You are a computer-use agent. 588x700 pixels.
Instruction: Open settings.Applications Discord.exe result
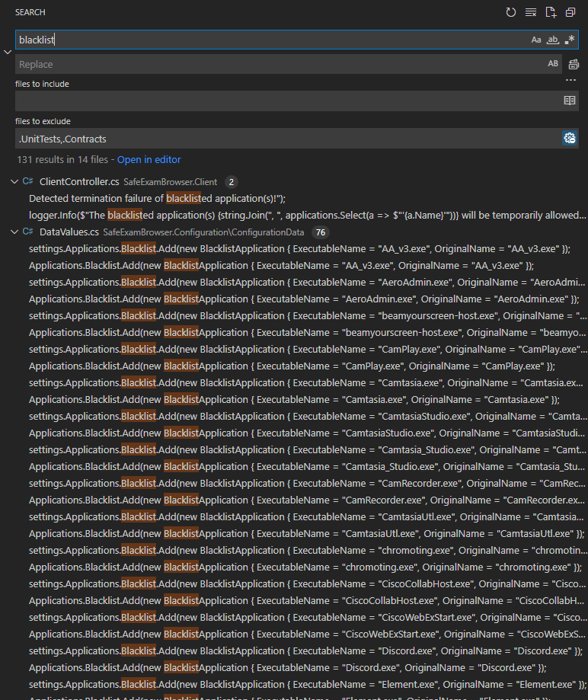308,650
